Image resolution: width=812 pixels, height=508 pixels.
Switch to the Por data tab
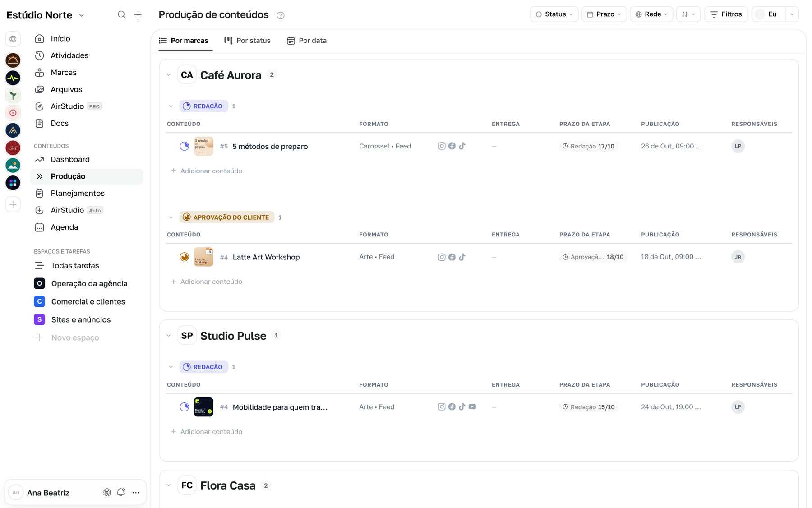307,41
